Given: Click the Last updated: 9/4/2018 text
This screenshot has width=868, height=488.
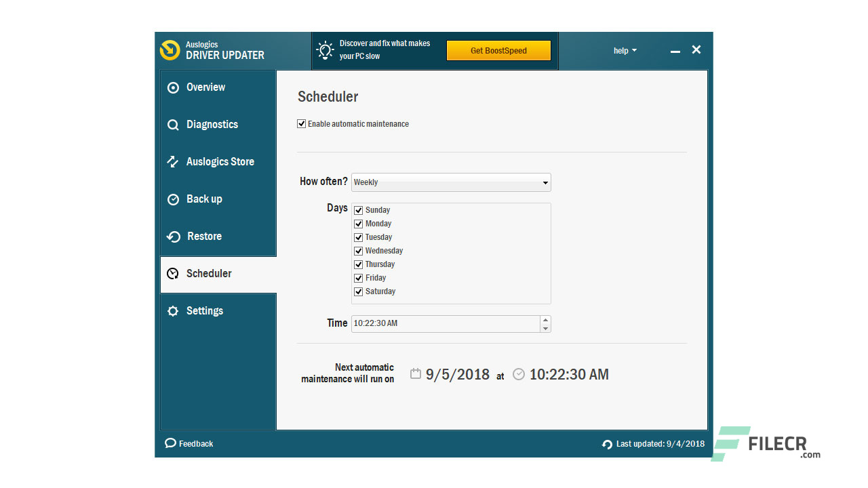Looking at the screenshot, I should coord(660,444).
